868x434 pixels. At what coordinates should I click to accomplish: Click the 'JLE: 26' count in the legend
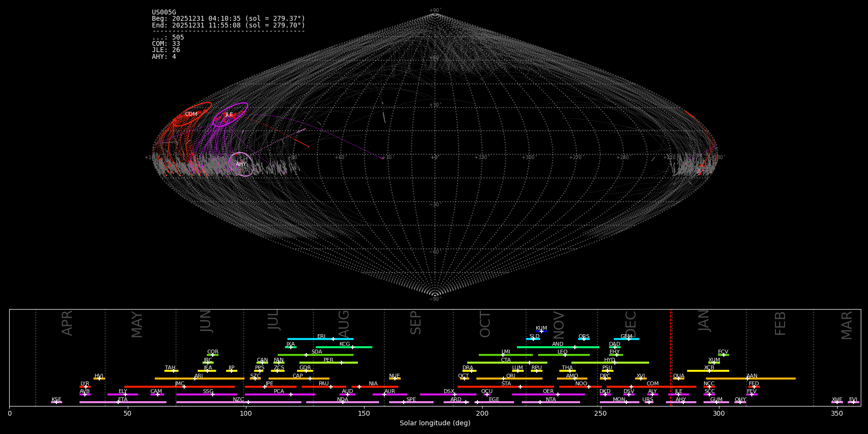[x=166, y=50]
